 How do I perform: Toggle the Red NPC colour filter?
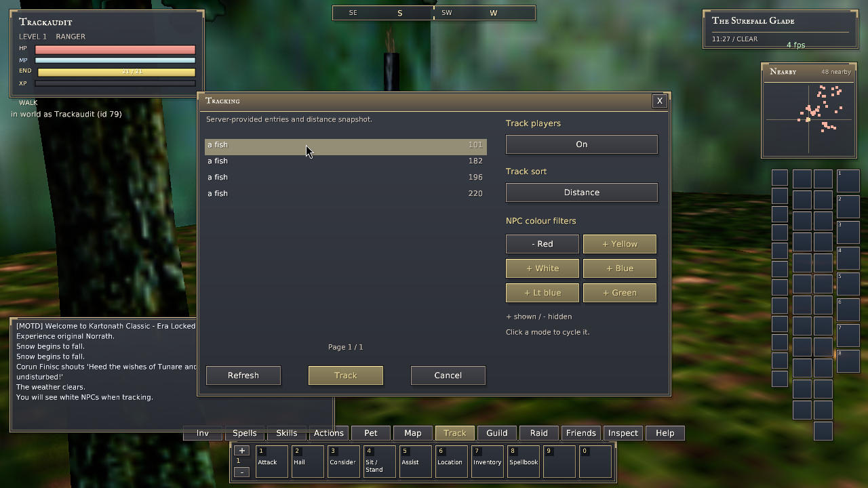pos(542,244)
